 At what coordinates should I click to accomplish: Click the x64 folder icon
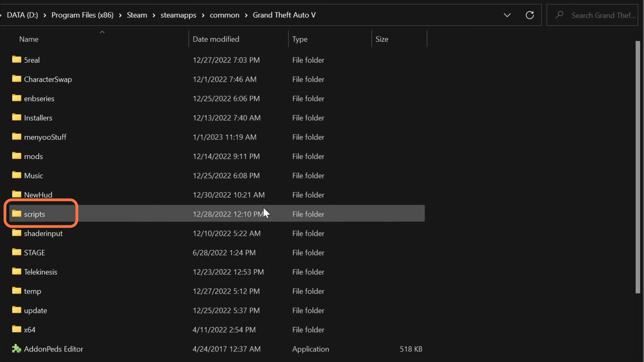16,329
